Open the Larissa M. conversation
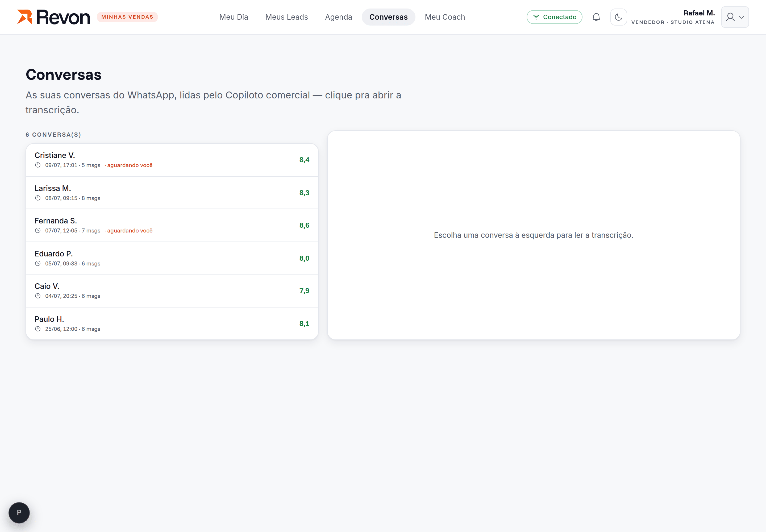Screen dimensions: 766x532 point(172,193)
